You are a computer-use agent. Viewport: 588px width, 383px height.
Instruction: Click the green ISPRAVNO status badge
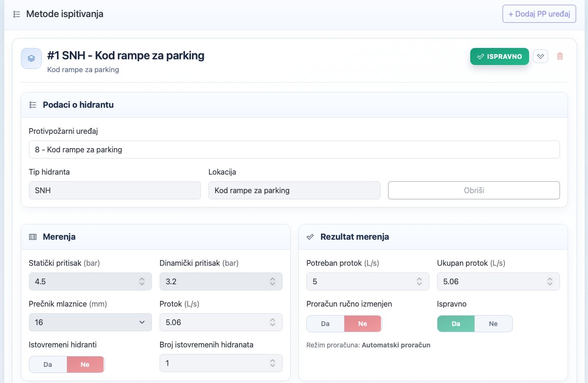(499, 56)
